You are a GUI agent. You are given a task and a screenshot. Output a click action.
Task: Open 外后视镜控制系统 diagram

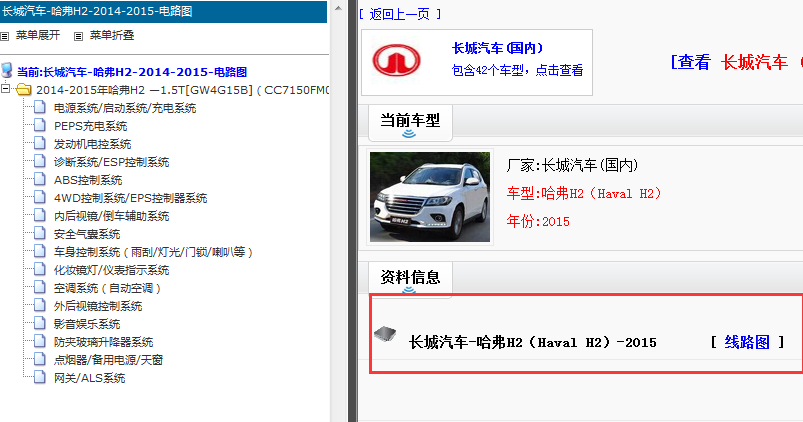pyautogui.click(x=98, y=306)
